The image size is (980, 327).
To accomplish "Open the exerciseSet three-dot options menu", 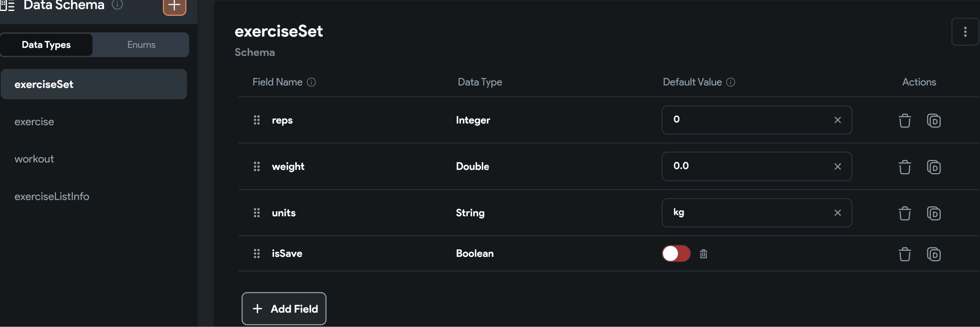I will [964, 32].
